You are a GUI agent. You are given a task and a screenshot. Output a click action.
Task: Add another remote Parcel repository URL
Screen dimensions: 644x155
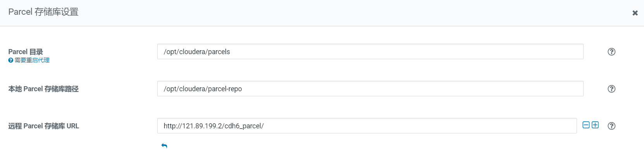pyautogui.click(x=595, y=125)
